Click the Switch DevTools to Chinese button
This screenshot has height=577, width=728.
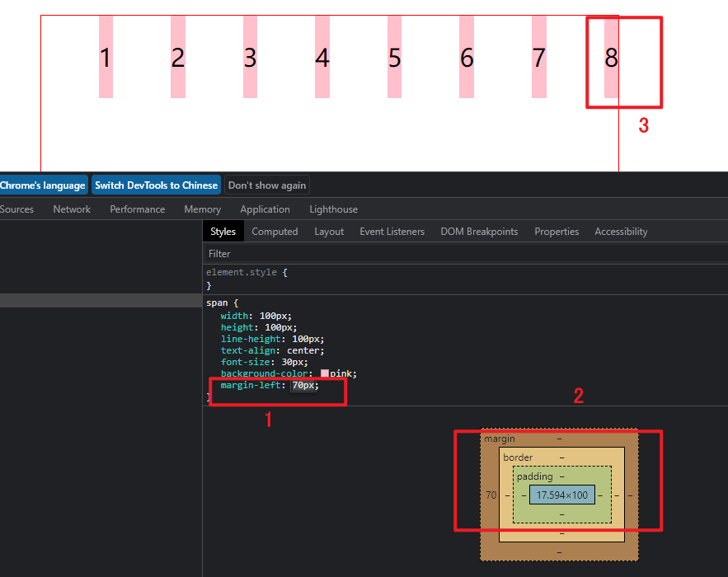(x=156, y=185)
